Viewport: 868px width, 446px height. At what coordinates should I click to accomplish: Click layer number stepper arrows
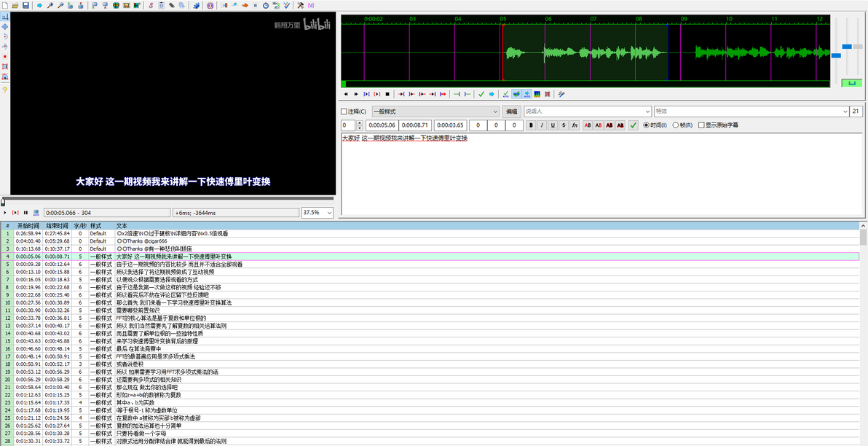[x=359, y=126]
